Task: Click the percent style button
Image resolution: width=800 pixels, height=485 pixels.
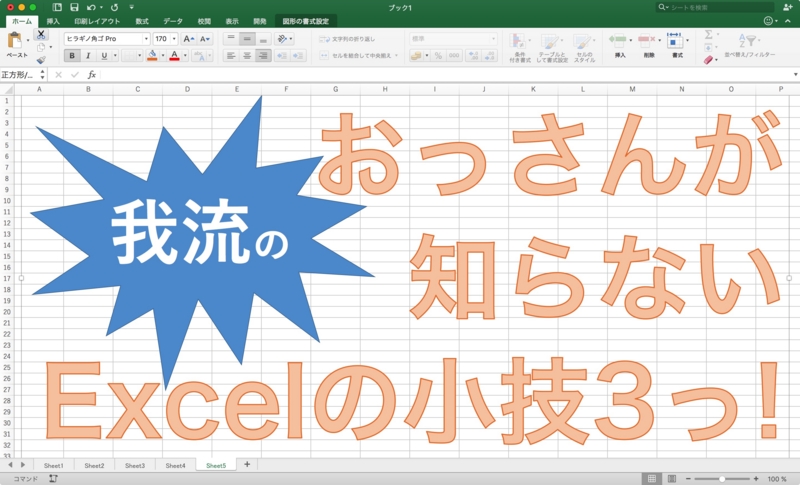Action: pyautogui.click(x=438, y=56)
